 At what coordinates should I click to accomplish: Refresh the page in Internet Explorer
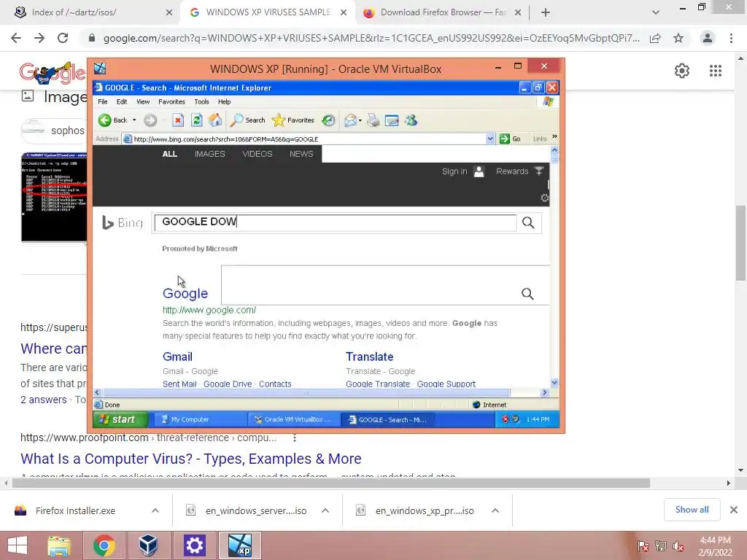196,120
